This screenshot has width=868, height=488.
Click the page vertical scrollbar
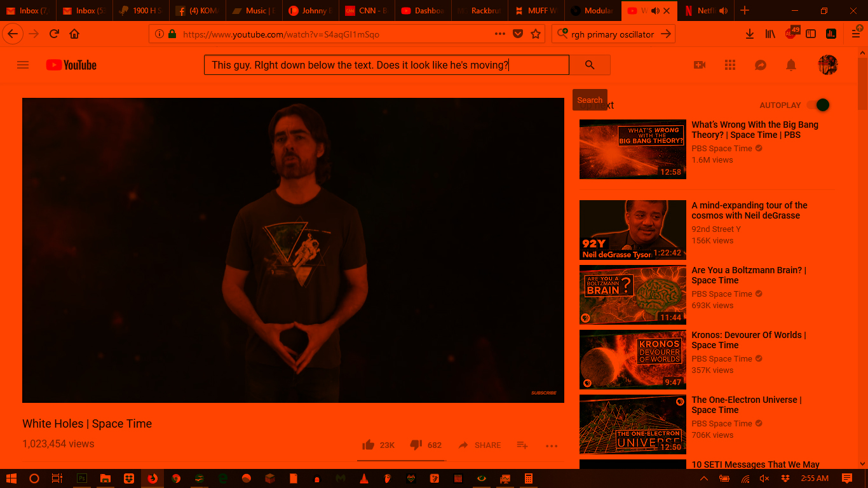click(862, 254)
